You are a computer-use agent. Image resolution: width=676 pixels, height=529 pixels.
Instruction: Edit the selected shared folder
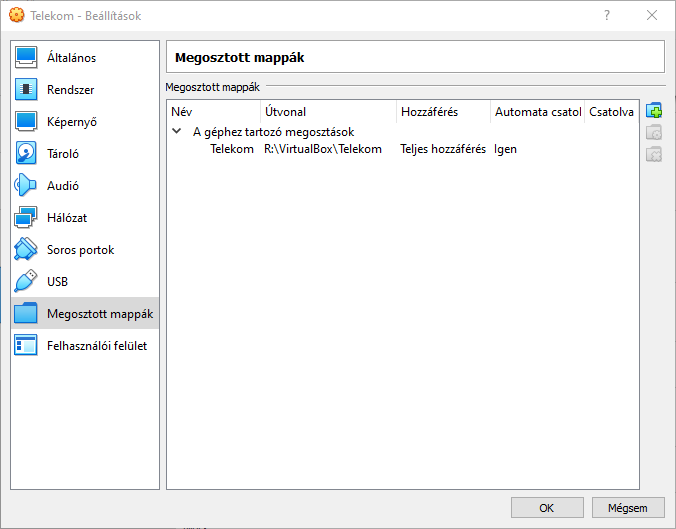coord(654,132)
